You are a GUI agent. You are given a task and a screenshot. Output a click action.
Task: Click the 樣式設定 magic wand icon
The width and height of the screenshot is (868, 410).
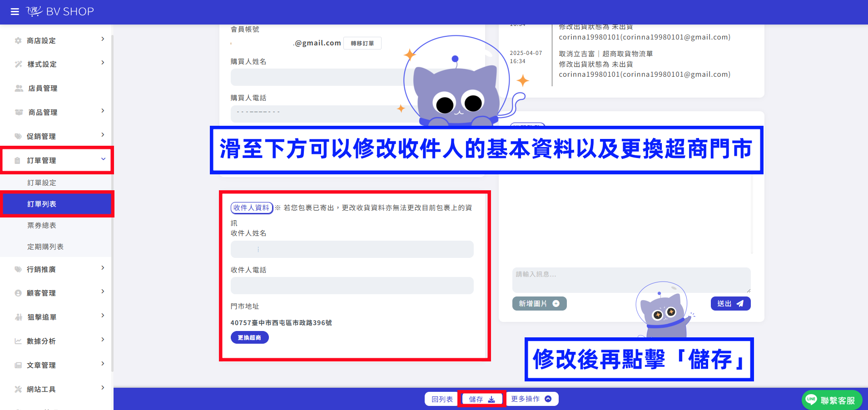[x=18, y=64]
